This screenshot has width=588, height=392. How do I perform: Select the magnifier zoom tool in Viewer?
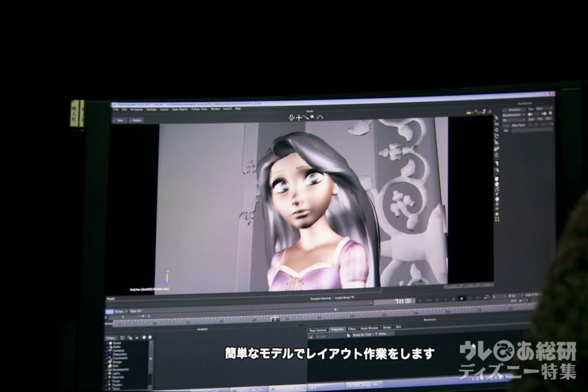coord(312,118)
